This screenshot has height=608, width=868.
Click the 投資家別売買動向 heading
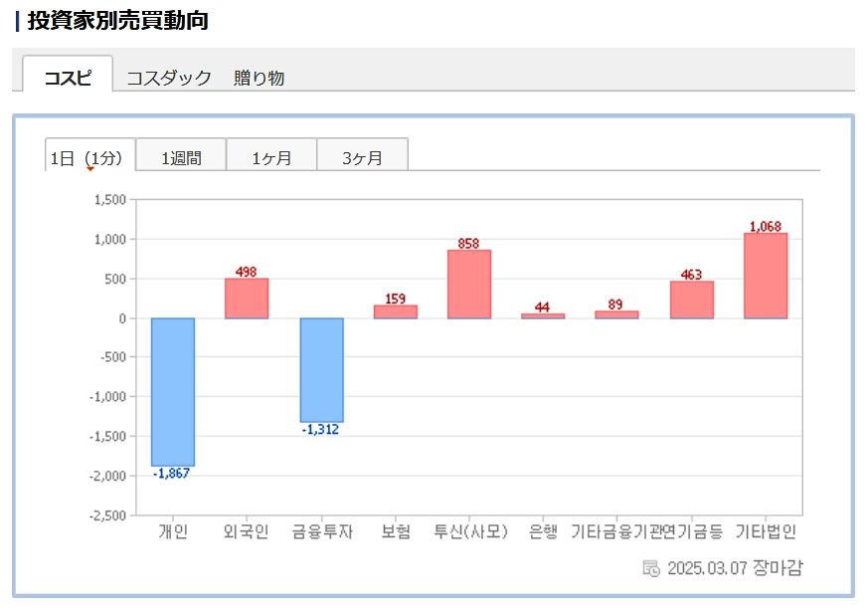point(117,20)
